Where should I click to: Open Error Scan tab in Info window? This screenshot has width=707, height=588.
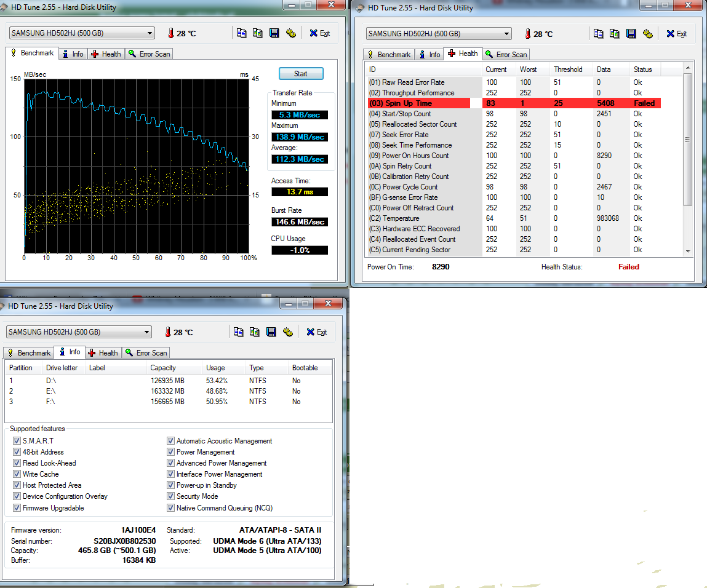tap(146, 353)
